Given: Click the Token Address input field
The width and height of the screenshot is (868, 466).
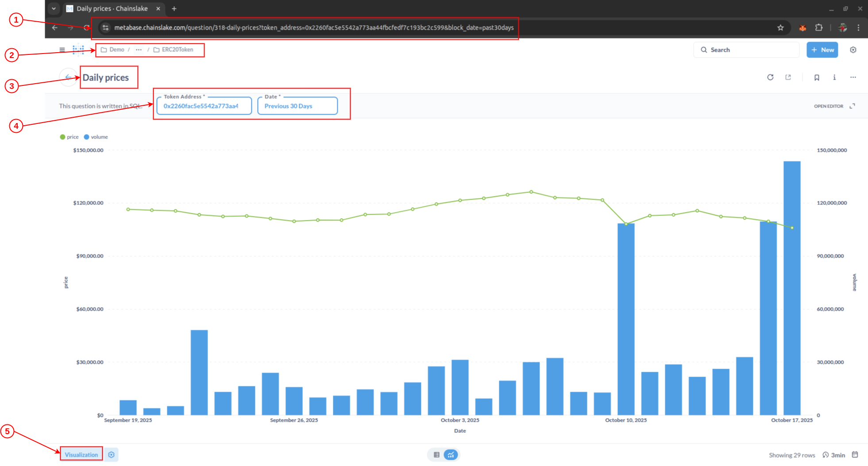Looking at the screenshot, I should [x=204, y=106].
